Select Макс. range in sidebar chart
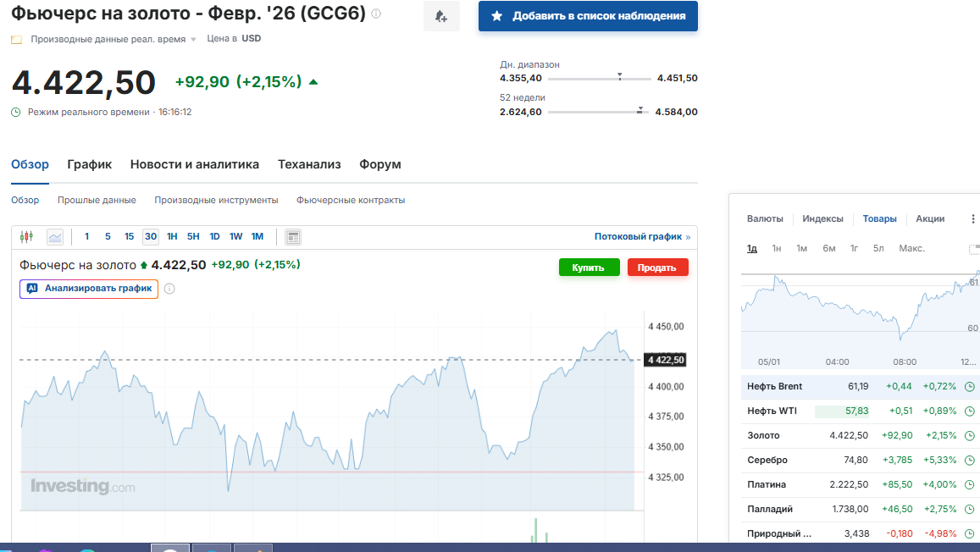980x552 pixels. [912, 249]
